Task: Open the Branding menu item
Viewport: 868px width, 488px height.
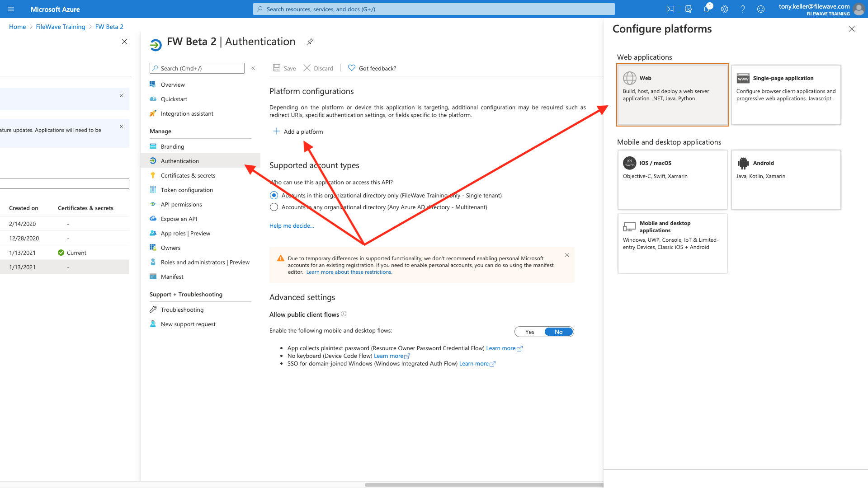Action: [x=172, y=146]
